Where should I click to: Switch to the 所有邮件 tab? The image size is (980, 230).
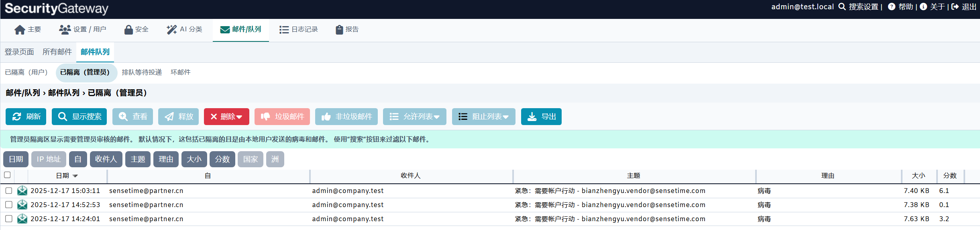point(57,52)
